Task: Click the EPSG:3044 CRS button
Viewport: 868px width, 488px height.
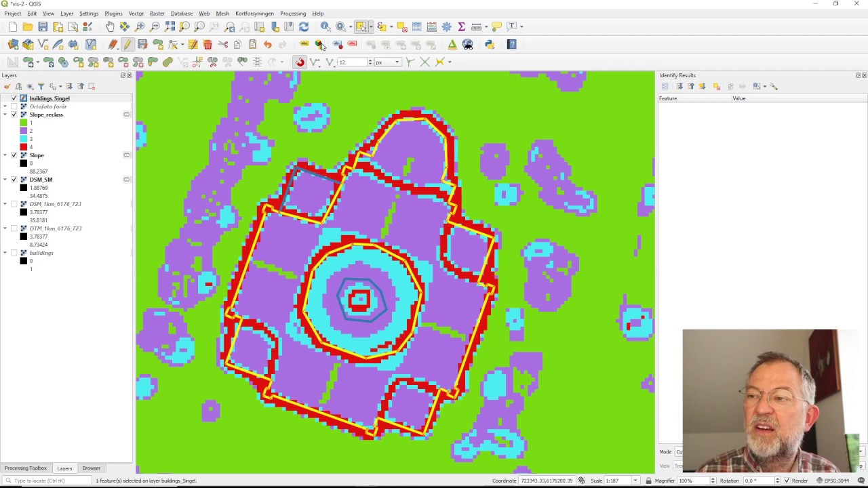Action: pos(833,481)
